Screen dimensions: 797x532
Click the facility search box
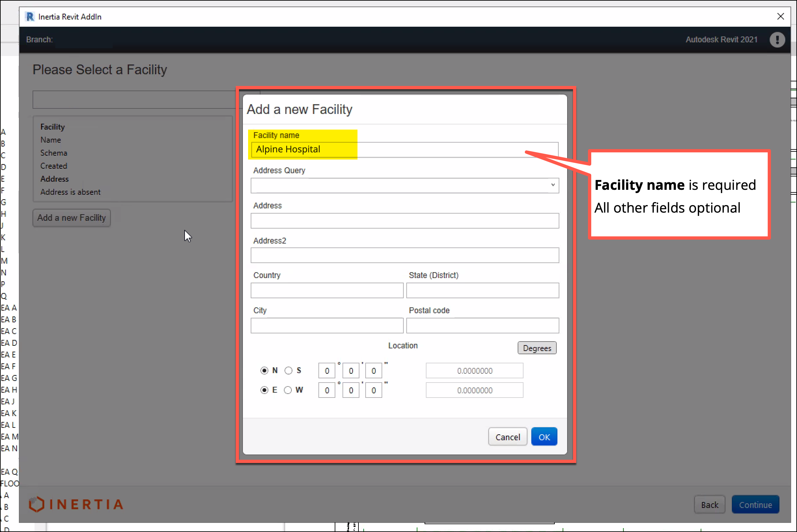click(x=136, y=100)
